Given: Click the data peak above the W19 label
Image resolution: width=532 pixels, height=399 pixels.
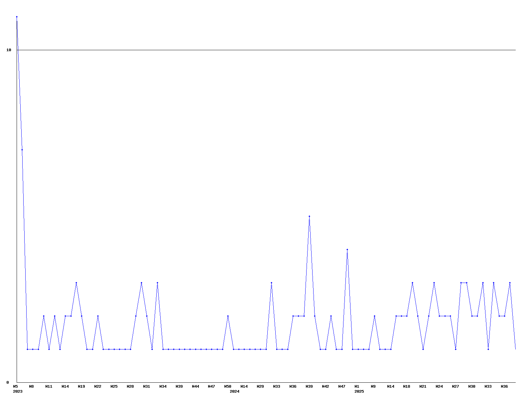Looking at the screenshot, I should pyautogui.click(x=76, y=283).
